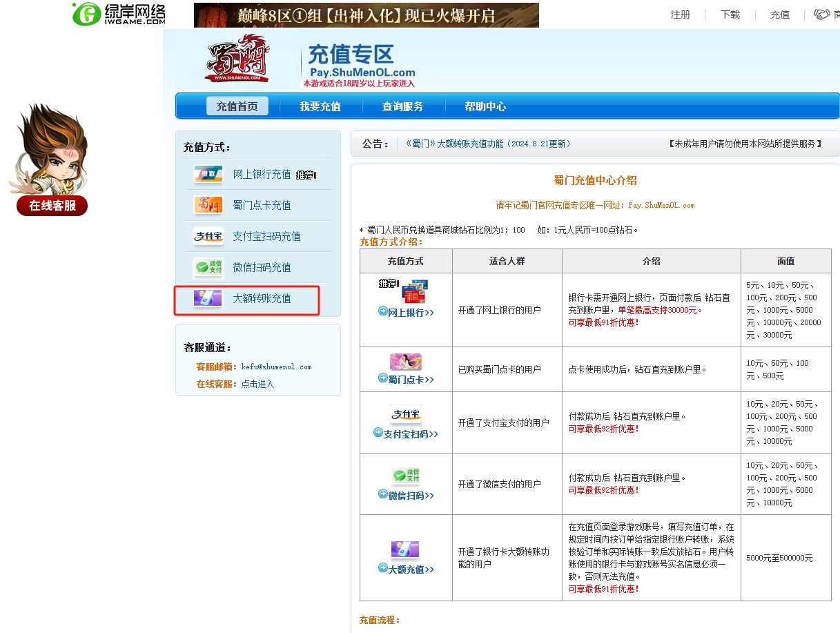The image size is (840, 633).
Task: Click the 未成年用户请勿使用本网站所提供服务 notice
Action: [745, 144]
